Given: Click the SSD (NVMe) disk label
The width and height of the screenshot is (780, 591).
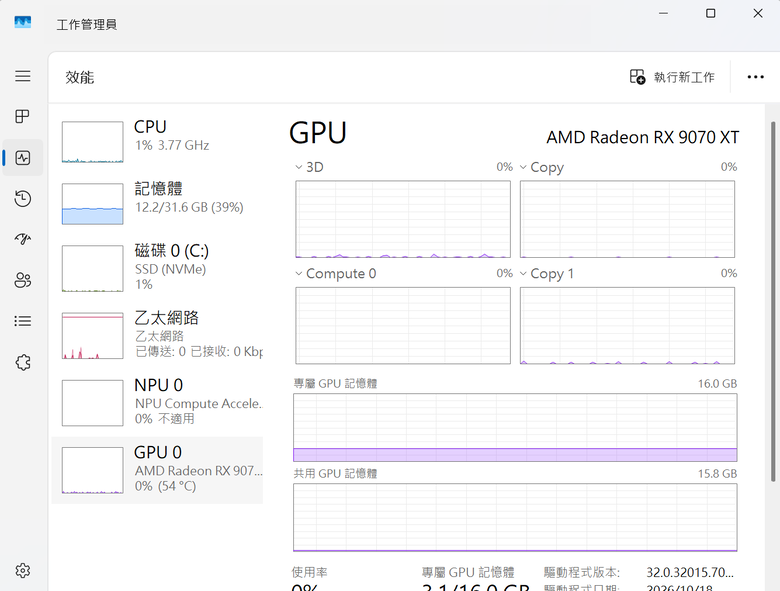Looking at the screenshot, I should 170,269.
